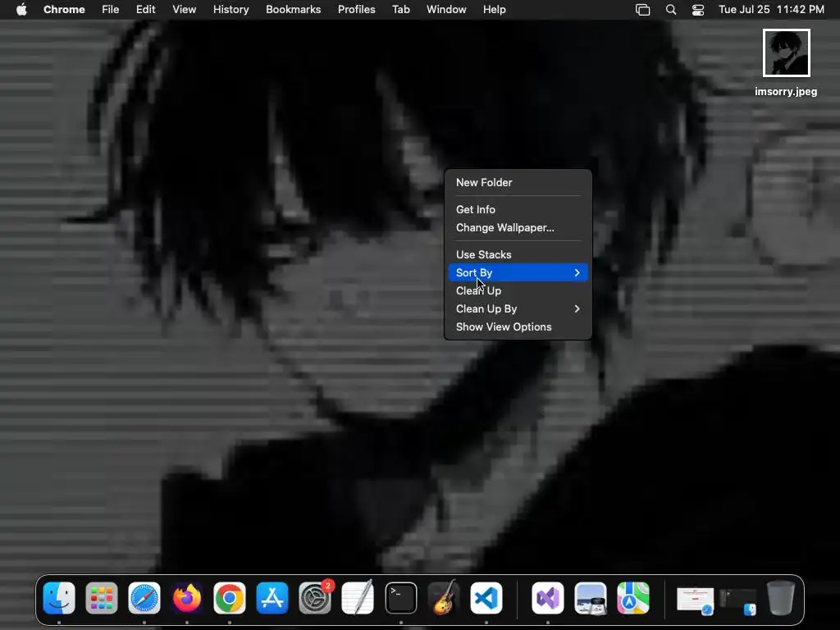This screenshot has height=630, width=840.
Task: Open TextEdit from the Dock
Action: (x=358, y=598)
